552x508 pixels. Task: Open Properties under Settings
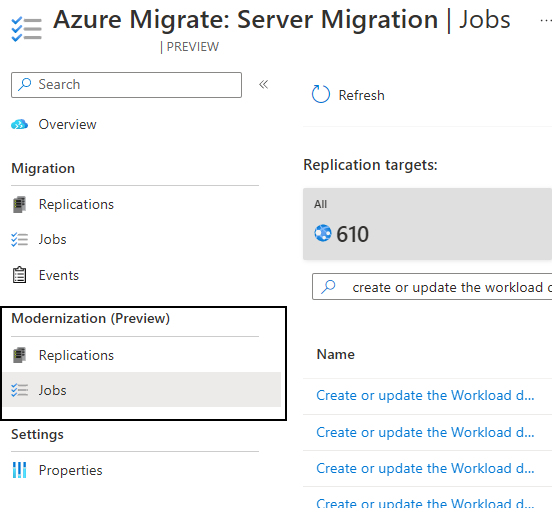click(x=70, y=470)
